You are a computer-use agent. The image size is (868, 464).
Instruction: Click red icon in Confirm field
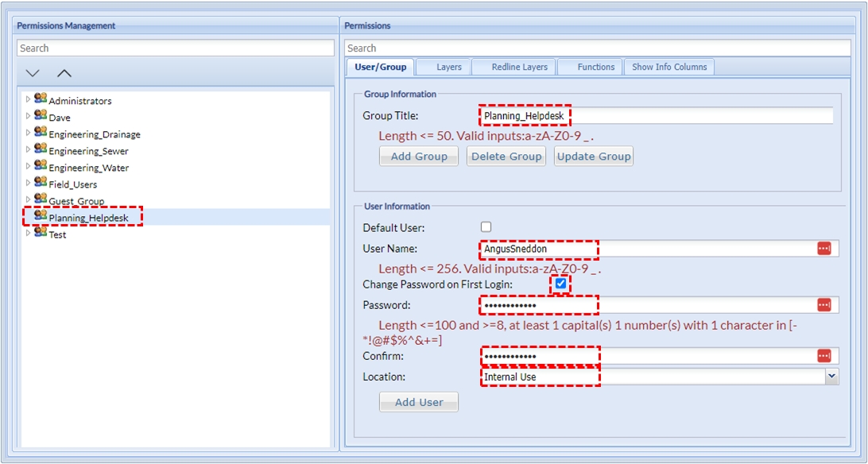(x=823, y=356)
